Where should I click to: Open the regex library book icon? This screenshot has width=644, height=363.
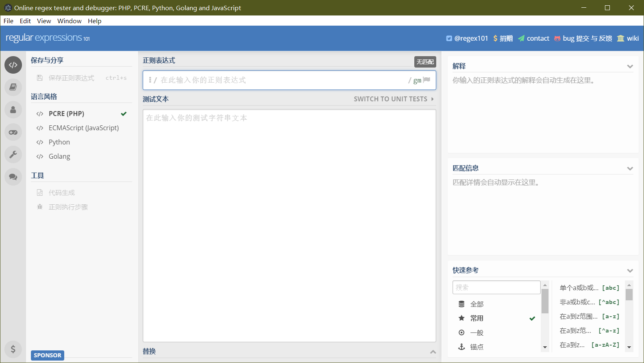[13, 87]
